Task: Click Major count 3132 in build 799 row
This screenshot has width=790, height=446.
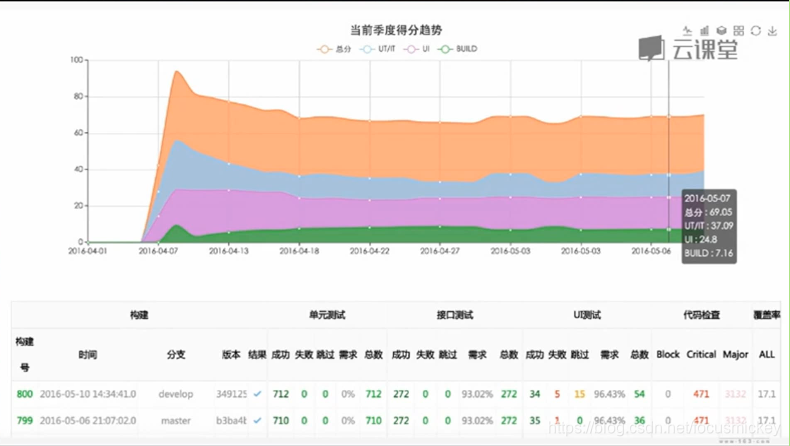Action: [736, 420]
